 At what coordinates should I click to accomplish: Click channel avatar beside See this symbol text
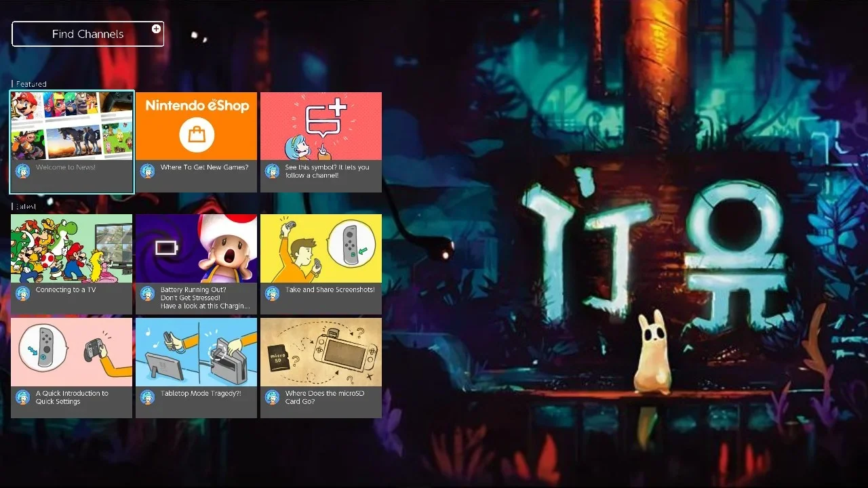pos(273,171)
